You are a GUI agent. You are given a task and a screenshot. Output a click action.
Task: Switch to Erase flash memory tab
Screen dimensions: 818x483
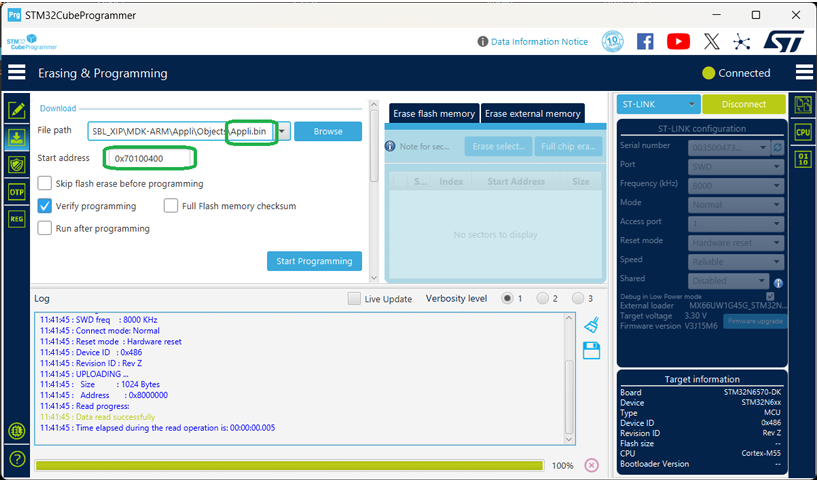click(x=434, y=113)
